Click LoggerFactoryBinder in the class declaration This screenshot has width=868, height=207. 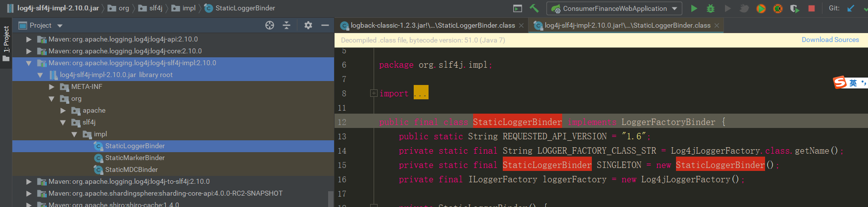coord(668,122)
